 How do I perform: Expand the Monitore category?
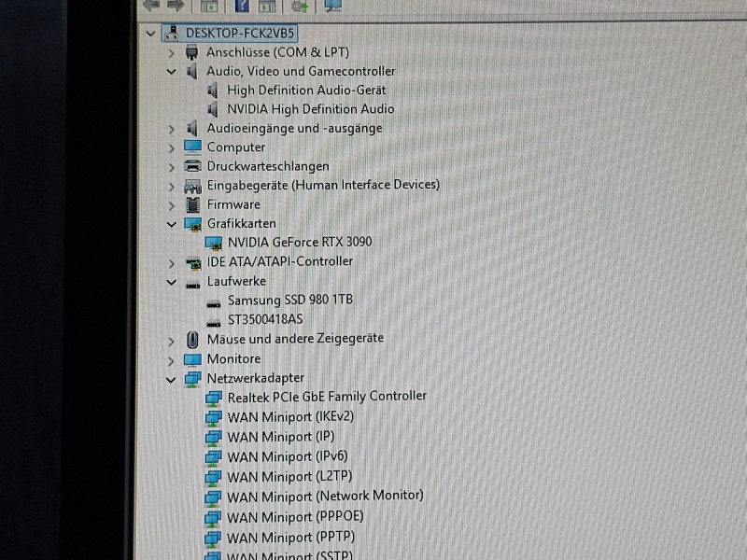point(171,359)
